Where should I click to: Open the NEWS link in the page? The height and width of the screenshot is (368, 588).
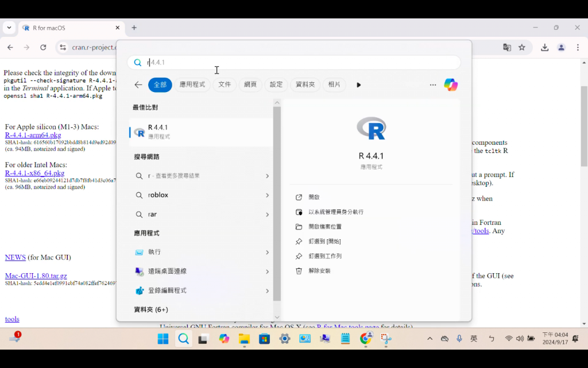[x=16, y=257]
